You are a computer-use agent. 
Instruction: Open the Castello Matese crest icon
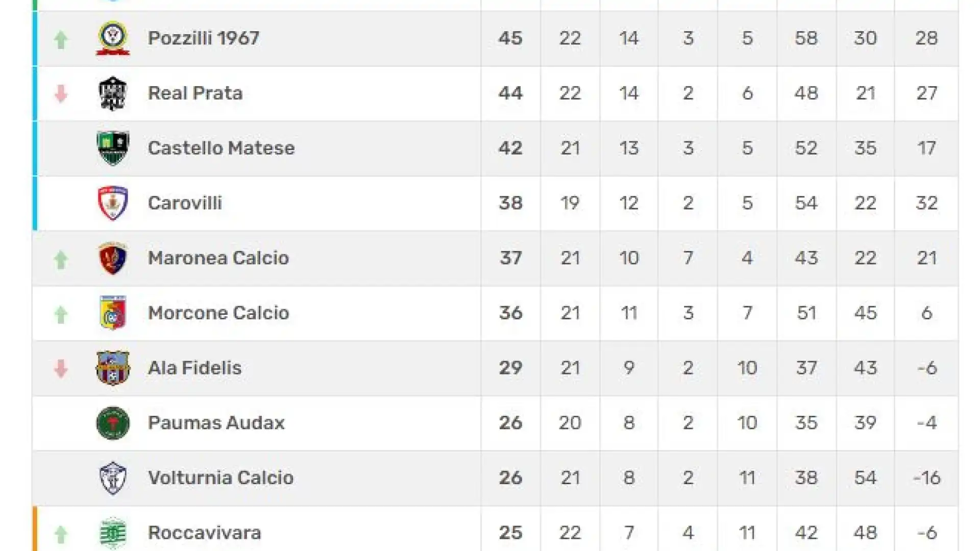113,148
